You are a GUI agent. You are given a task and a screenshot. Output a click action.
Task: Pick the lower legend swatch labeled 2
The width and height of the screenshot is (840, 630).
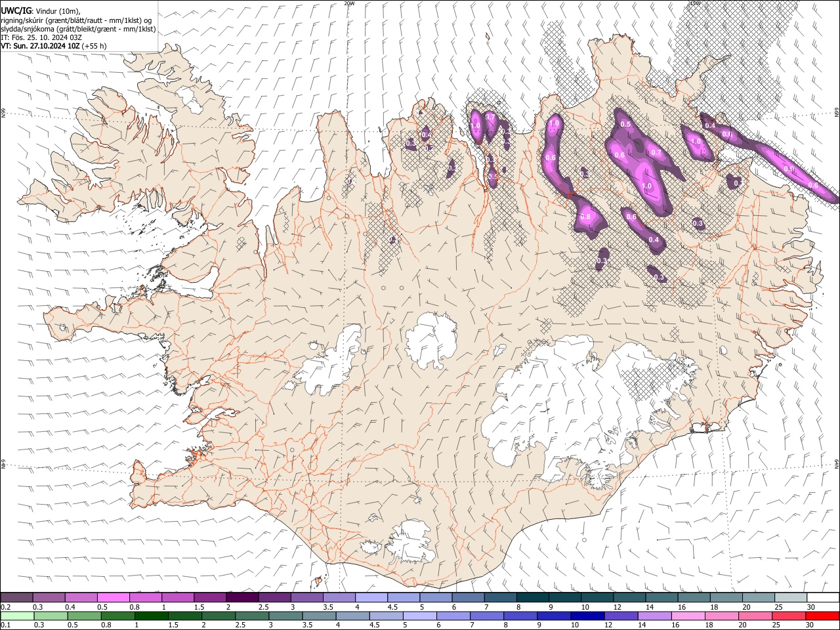pos(219,616)
